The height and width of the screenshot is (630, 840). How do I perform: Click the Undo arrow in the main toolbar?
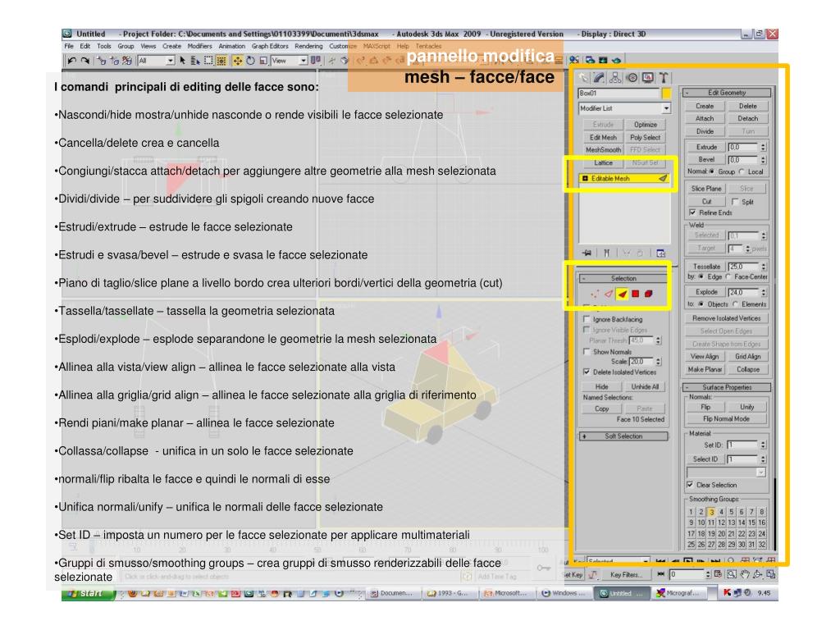pos(72,61)
